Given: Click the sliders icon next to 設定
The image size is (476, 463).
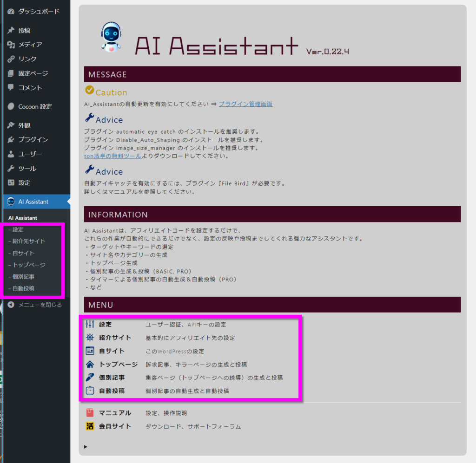Looking at the screenshot, I should click(x=90, y=324).
